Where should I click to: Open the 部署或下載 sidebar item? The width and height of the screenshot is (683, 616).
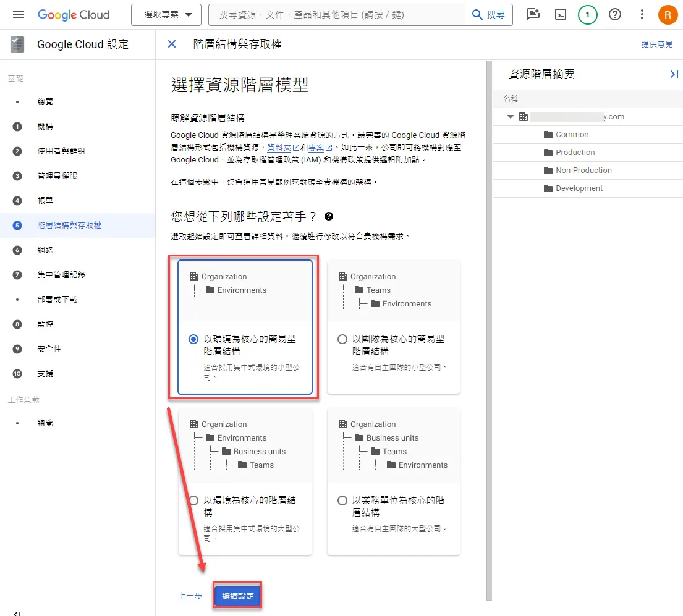pyautogui.click(x=77, y=300)
